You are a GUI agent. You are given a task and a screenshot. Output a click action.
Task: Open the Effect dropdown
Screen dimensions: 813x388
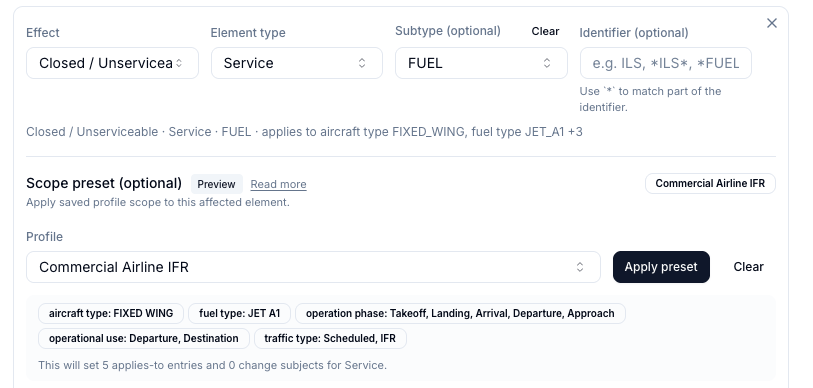click(x=113, y=63)
